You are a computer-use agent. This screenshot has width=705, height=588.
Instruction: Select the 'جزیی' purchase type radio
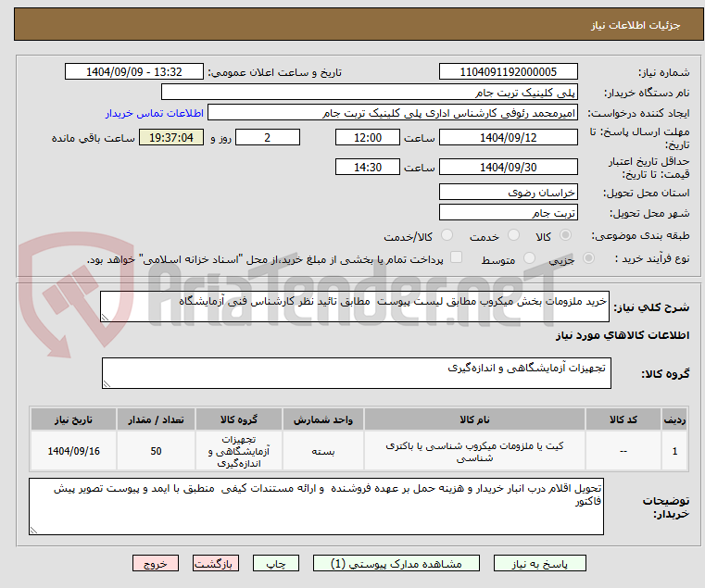point(588,258)
